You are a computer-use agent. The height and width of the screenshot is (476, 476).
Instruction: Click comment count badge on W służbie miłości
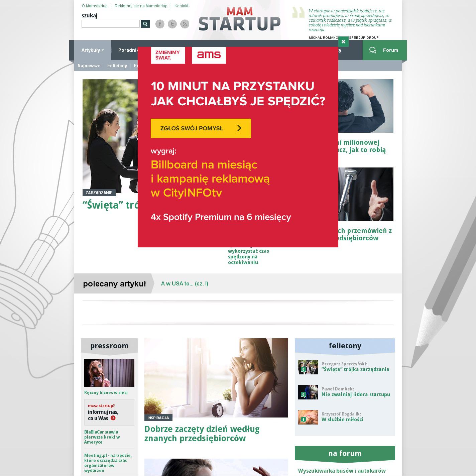coord(303,420)
